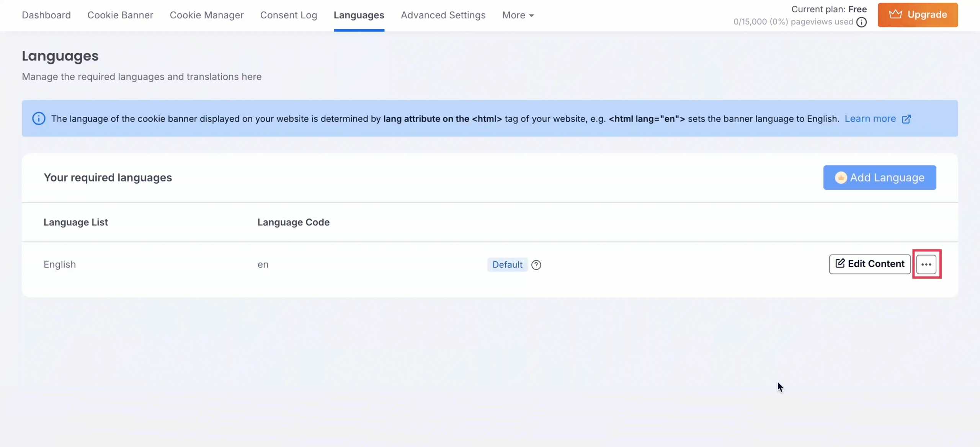Click the blue info icon in the notice banner
980x447 pixels.
[39, 119]
